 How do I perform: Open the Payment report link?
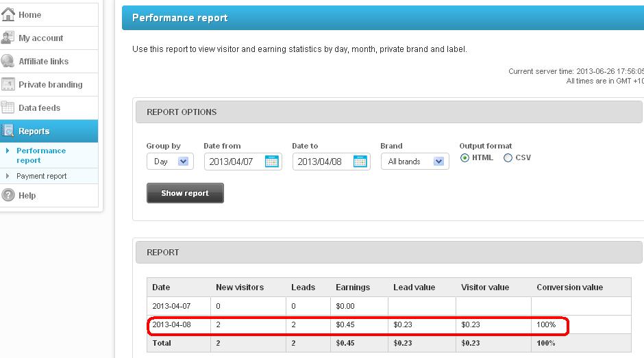coord(42,176)
